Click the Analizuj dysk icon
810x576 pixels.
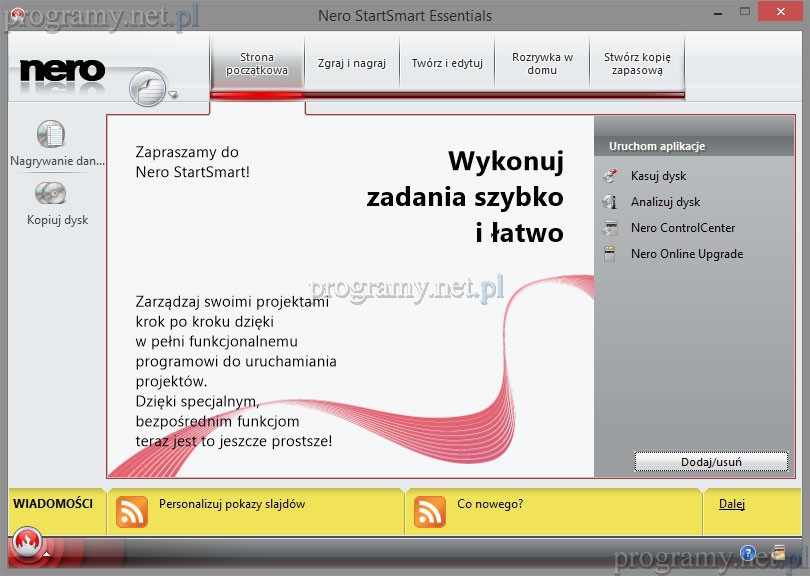click(x=611, y=202)
